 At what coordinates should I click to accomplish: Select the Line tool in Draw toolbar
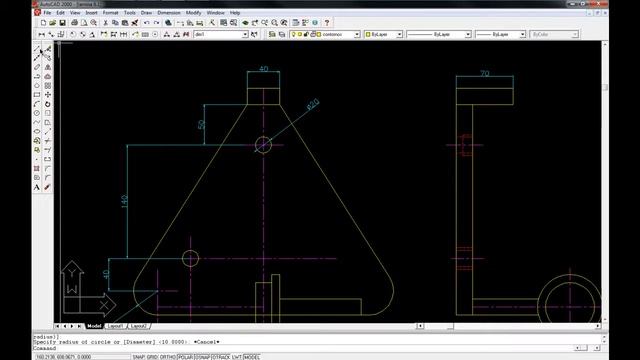pos(37,49)
